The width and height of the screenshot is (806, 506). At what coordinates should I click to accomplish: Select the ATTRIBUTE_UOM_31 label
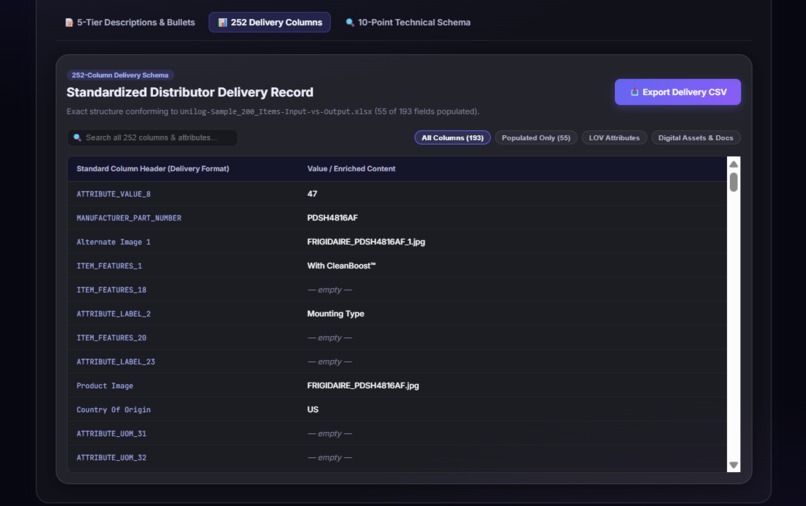[x=111, y=434]
